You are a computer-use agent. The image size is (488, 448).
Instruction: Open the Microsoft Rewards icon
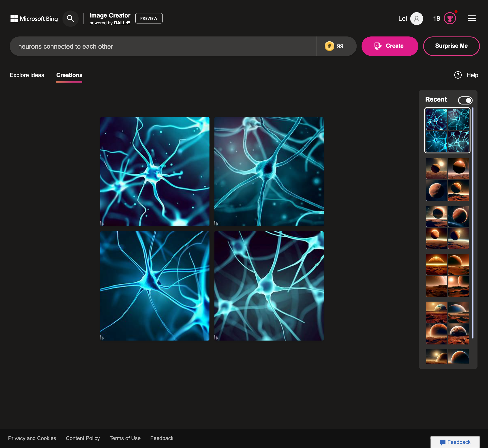click(x=450, y=18)
